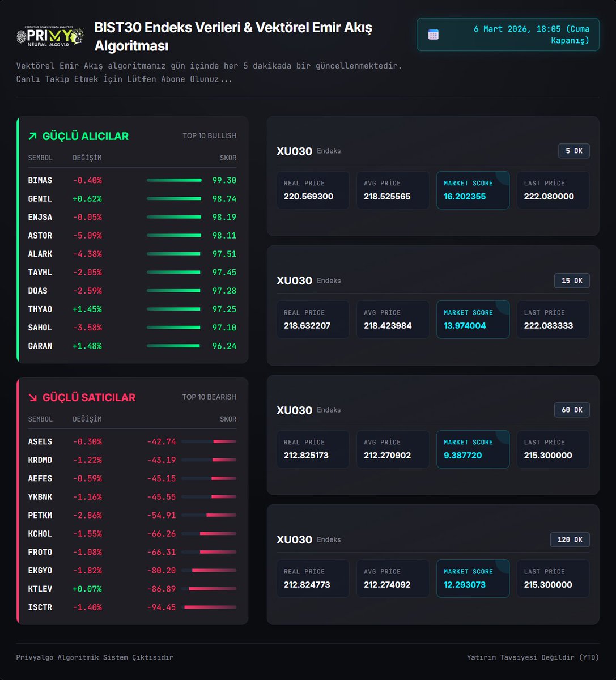This screenshot has height=680, width=616.
Task: Click Market Score 13.974004 card
Action: 473,320
